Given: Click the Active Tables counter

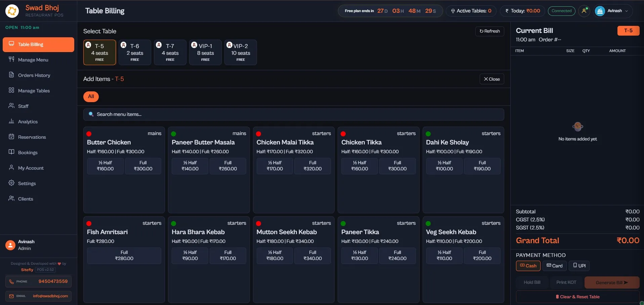Looking at the screenshot, I should coord(471,11).
